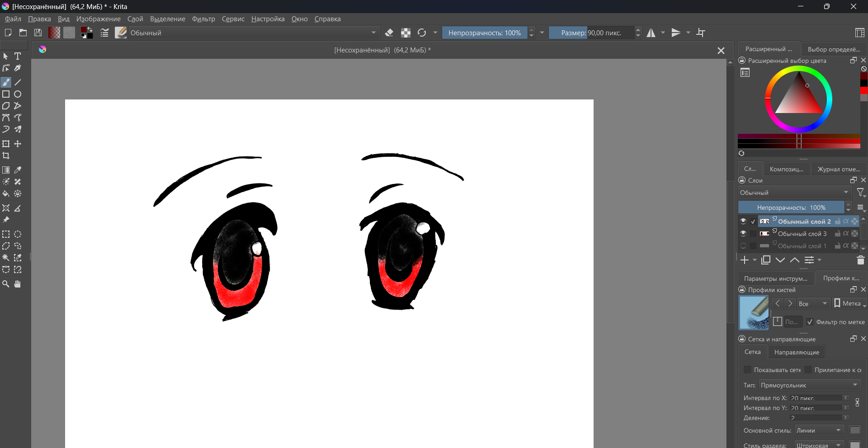Screen dimensions: 868x448
Task: Click horizontal mirror tool icon
Action: click(651, 33)
